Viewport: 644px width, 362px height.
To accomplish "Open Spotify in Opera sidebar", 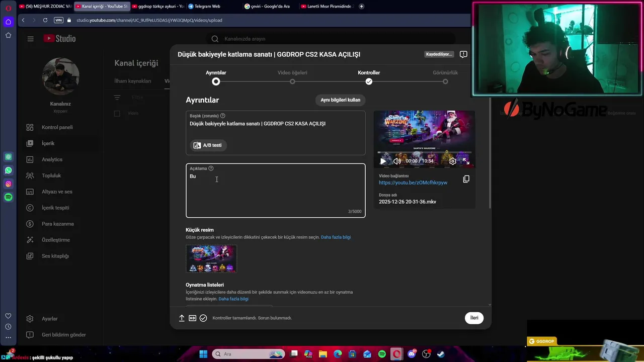I will click(x=9, y=198).
